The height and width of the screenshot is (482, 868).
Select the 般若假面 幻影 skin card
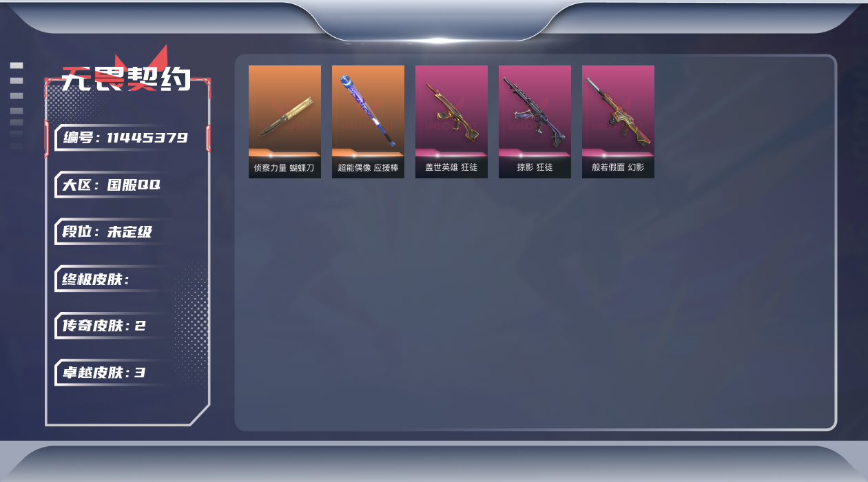coord(618,122)
